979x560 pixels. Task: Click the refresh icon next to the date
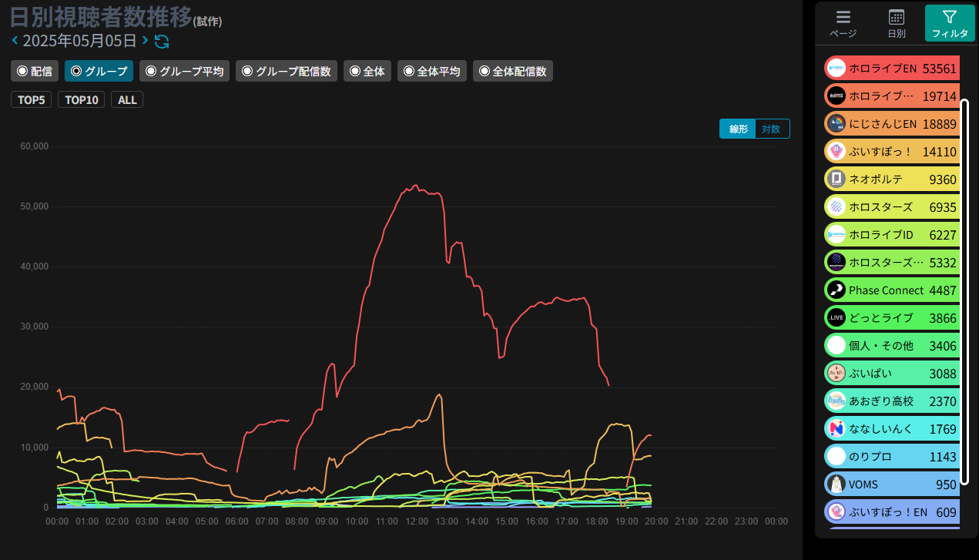tap(162, 42)
